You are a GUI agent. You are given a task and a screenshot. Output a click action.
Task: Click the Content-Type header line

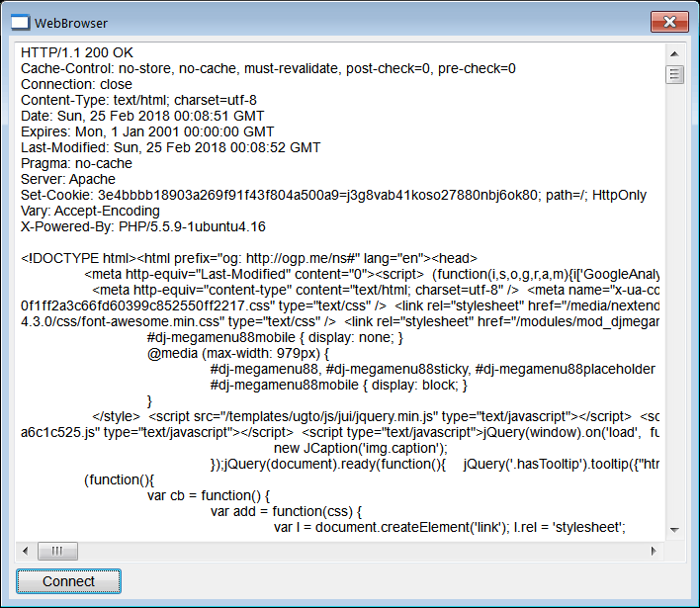(x=138, y=100)
